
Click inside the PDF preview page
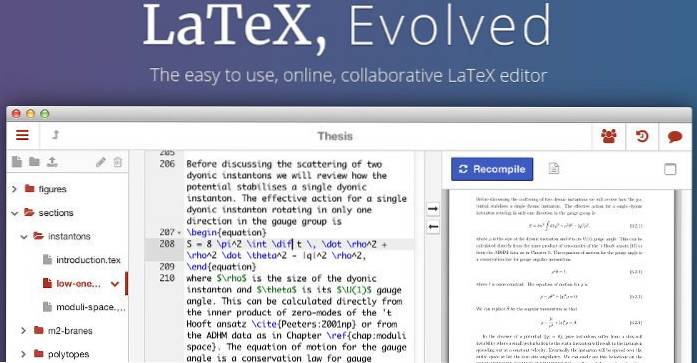[x=561, y=275]
